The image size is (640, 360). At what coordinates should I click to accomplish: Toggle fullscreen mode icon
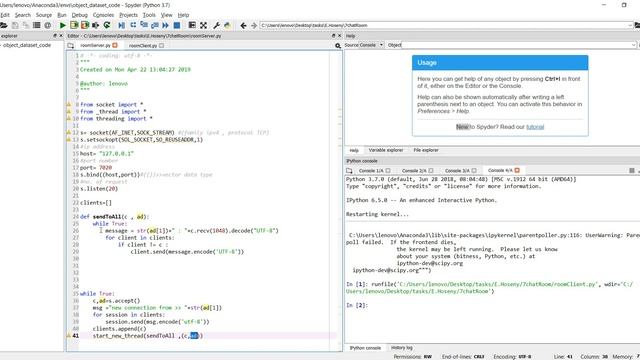203,25
